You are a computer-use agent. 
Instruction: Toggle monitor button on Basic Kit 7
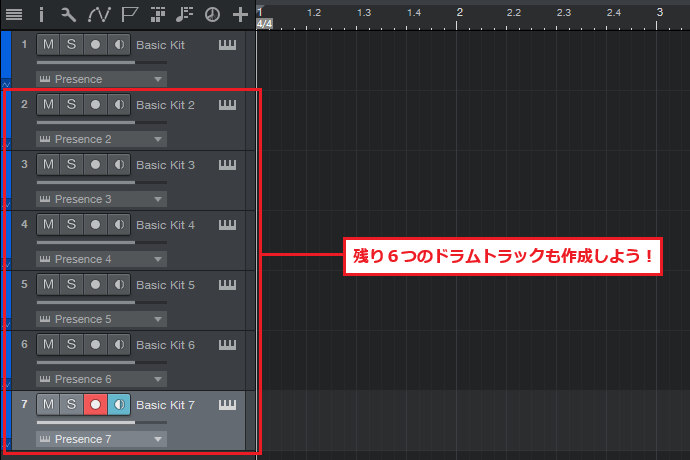click(119, 404)
